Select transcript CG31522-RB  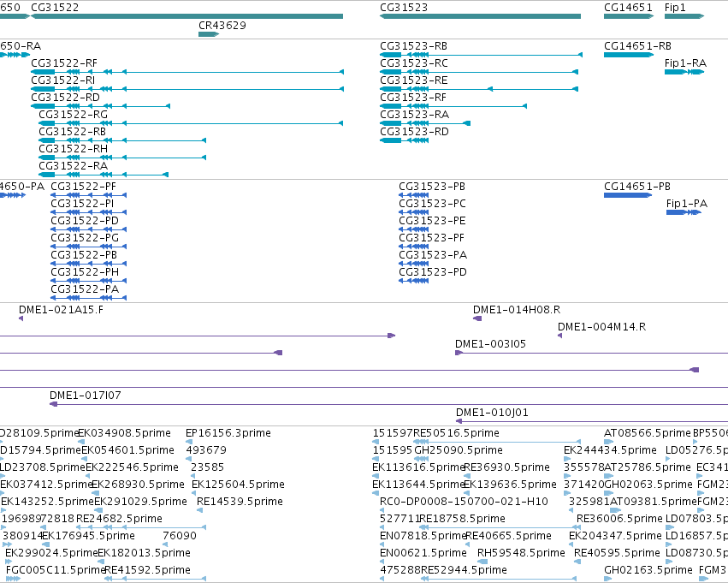tap(122, 140)
